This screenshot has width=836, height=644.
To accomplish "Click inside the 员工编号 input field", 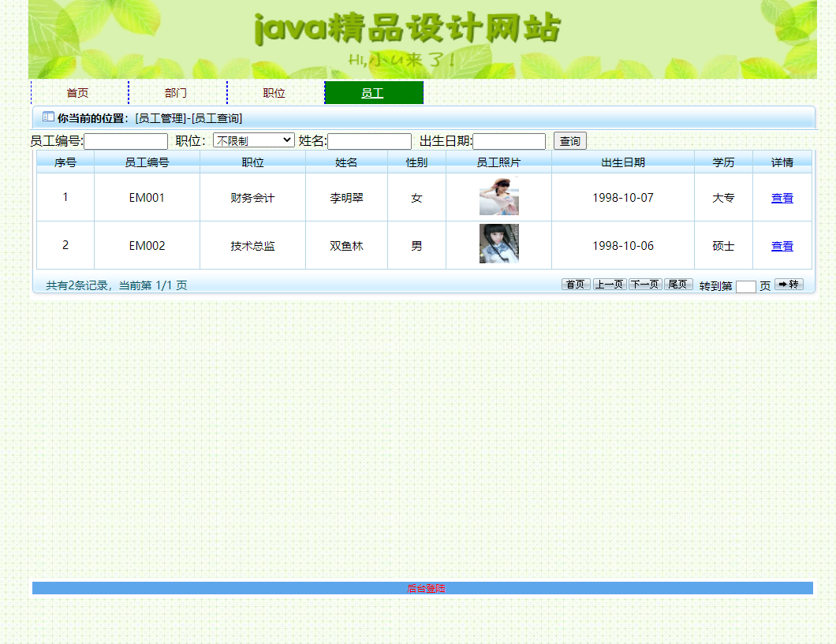I will tap(125, 140).
